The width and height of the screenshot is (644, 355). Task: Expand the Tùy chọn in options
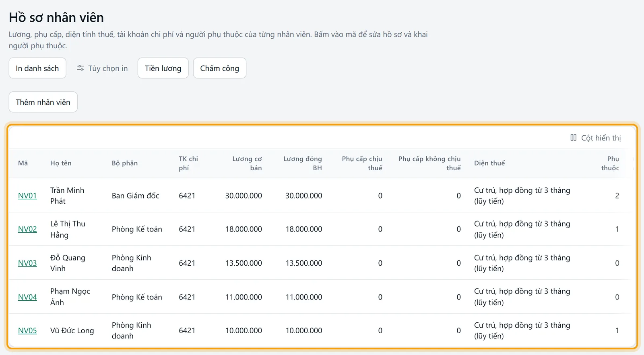102,68
